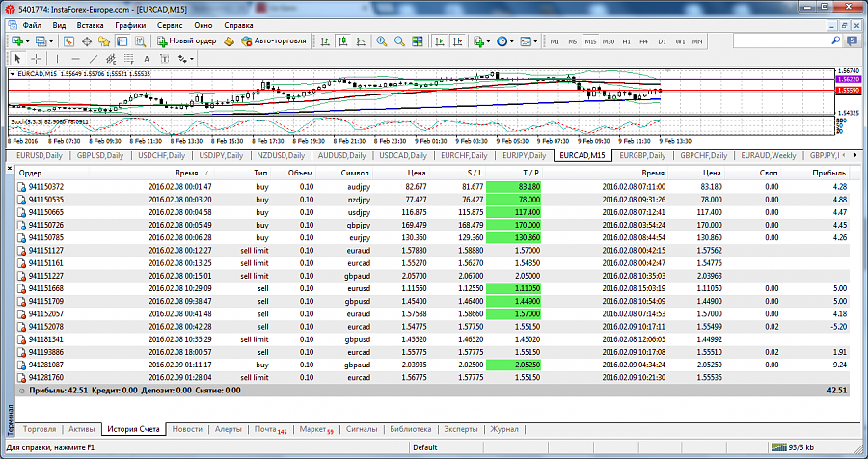The image size is (868, 459).
Task: Tile chart windows icon
Action: [x=417, y=40]
